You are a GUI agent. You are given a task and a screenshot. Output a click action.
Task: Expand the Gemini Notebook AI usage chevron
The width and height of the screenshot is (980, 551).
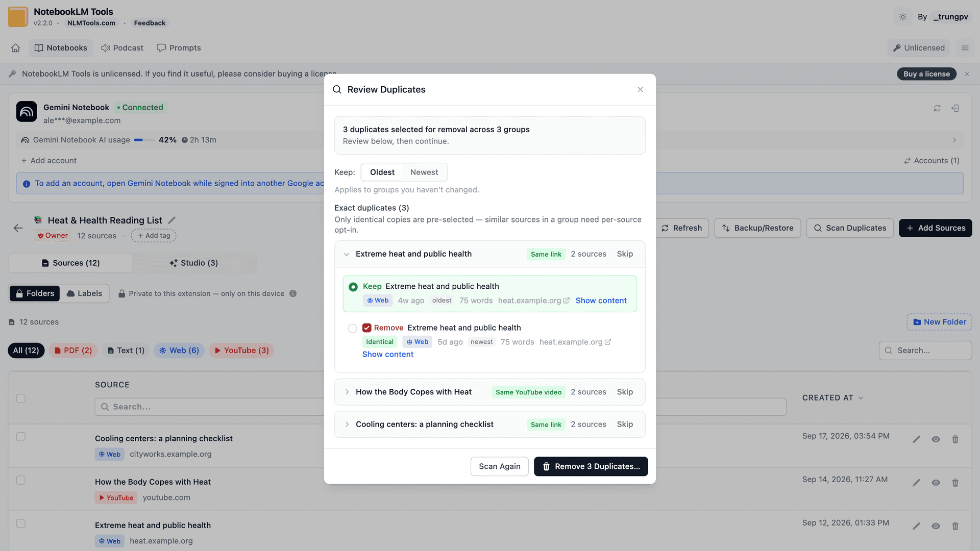pyautogui.click(x=954, y=140)
